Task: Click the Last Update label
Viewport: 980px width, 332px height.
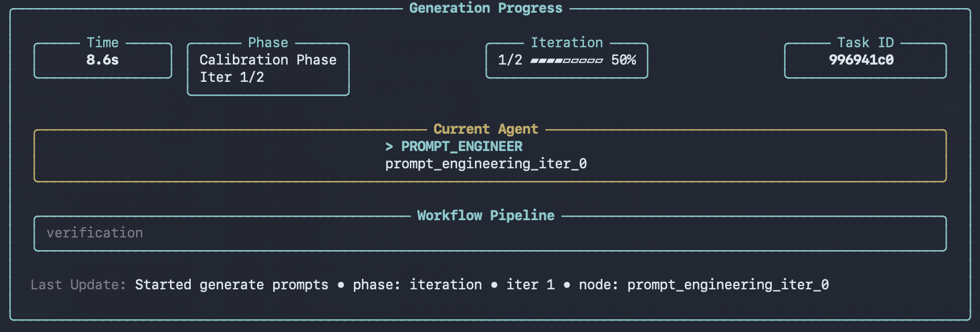Action: (x=78, y=285)
